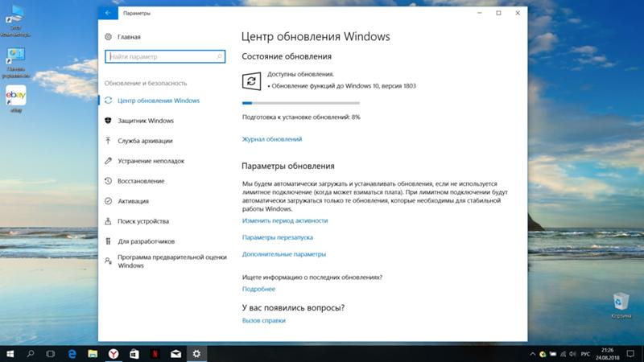The image size is (644, 362).
Task: Click Settings gear on taskbar
Action: click(196, 354)
